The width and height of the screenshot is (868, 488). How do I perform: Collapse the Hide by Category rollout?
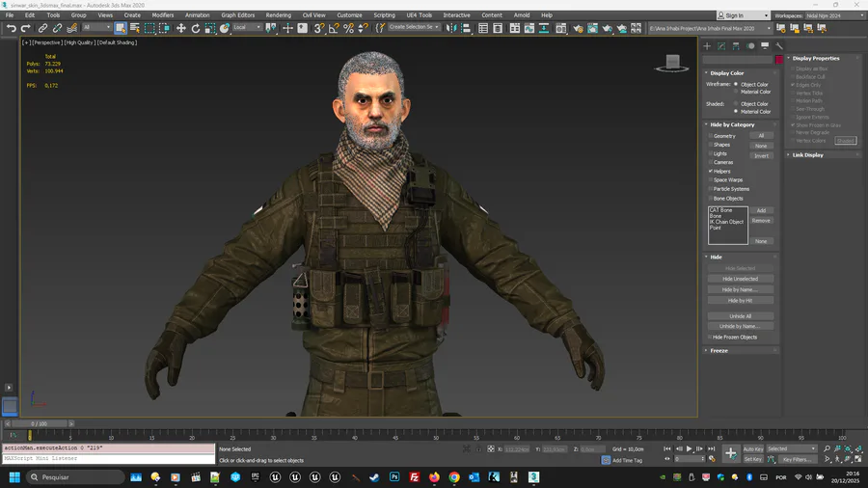706,124
